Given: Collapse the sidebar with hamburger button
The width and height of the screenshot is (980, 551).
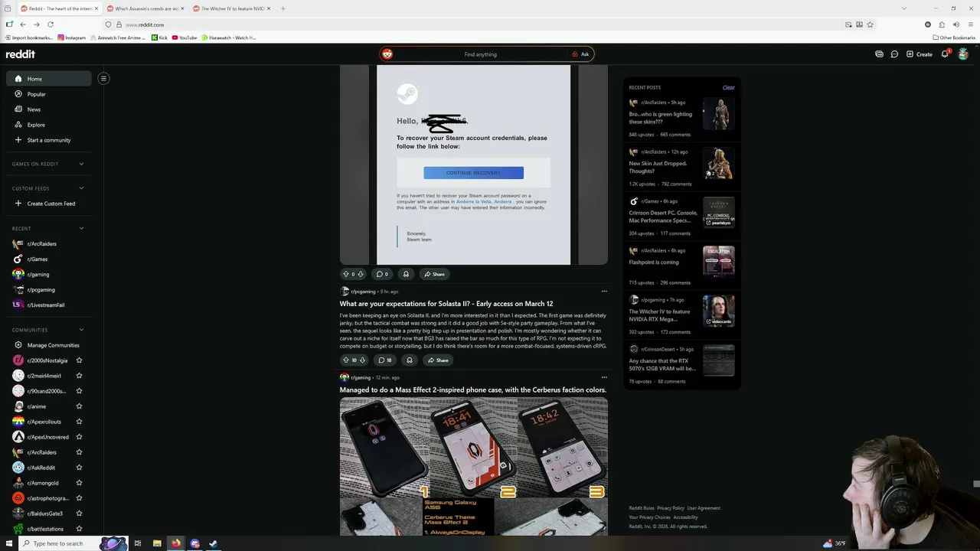Looking at the screenshot, I should coord(103,78).
